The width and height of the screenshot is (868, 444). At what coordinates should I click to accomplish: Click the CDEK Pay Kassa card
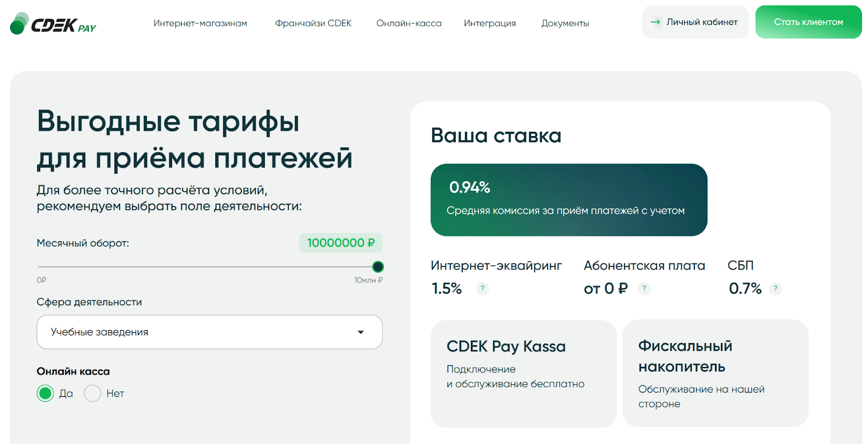[x=523, y=373]
